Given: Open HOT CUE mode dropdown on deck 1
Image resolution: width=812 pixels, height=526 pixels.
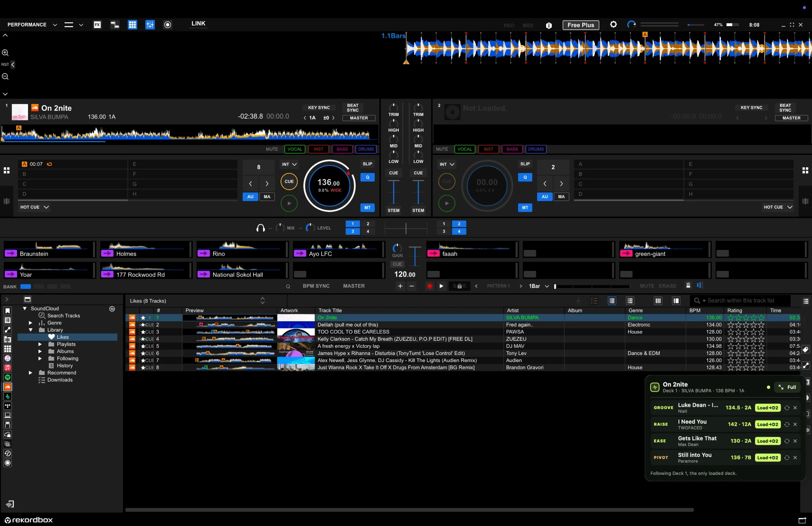Looking at the screenshot, I should coord(35,207).
